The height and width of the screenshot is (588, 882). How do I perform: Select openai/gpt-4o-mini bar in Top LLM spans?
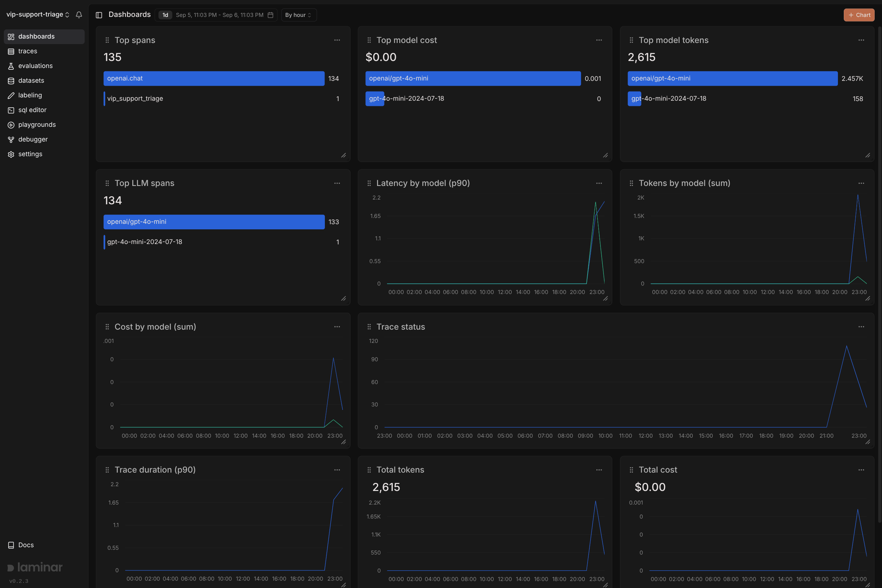[214, 222]
